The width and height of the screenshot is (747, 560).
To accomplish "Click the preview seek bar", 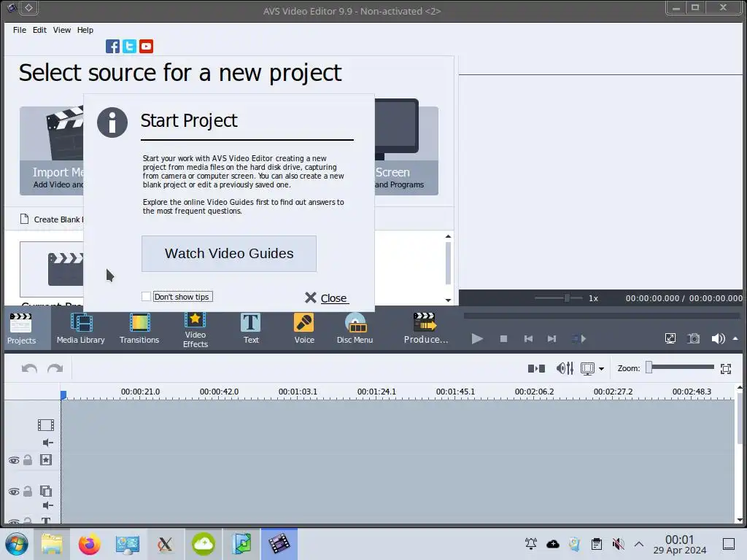I will (601, 315).
